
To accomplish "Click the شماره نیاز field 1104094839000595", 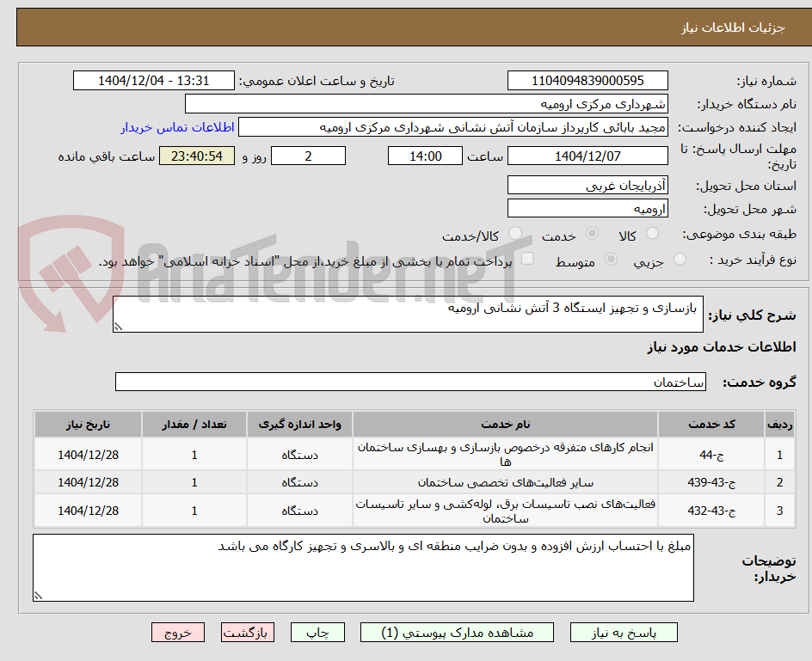I will click(x=587, y=81).
